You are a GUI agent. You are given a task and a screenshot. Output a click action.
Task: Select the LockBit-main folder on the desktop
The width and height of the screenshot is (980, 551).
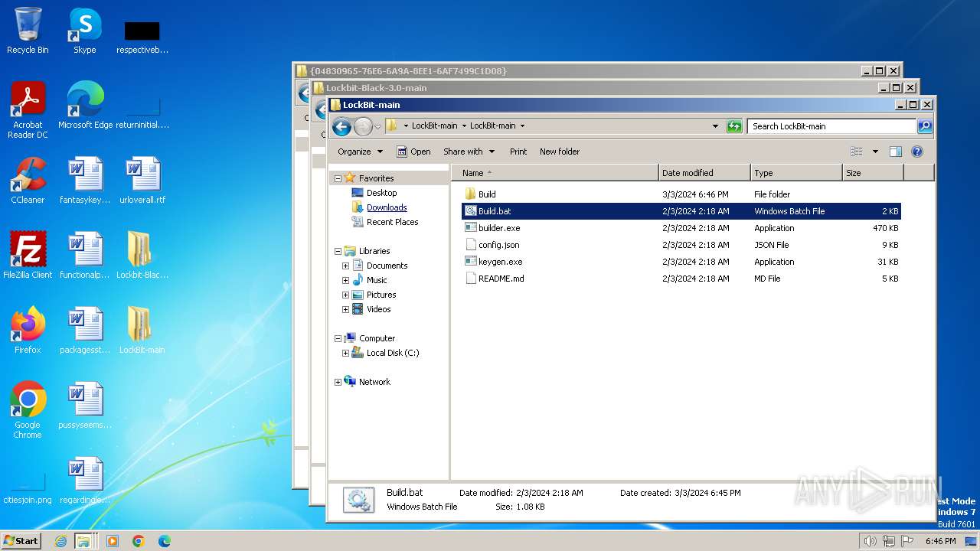tap(142, 331)
